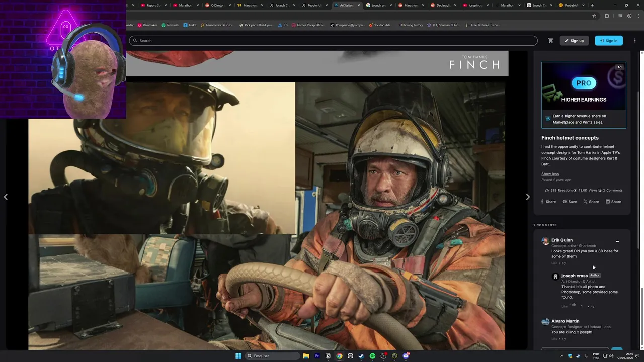644x362 pixels.
Task: Open Steam from the taskbar
Action: point(361,356)
